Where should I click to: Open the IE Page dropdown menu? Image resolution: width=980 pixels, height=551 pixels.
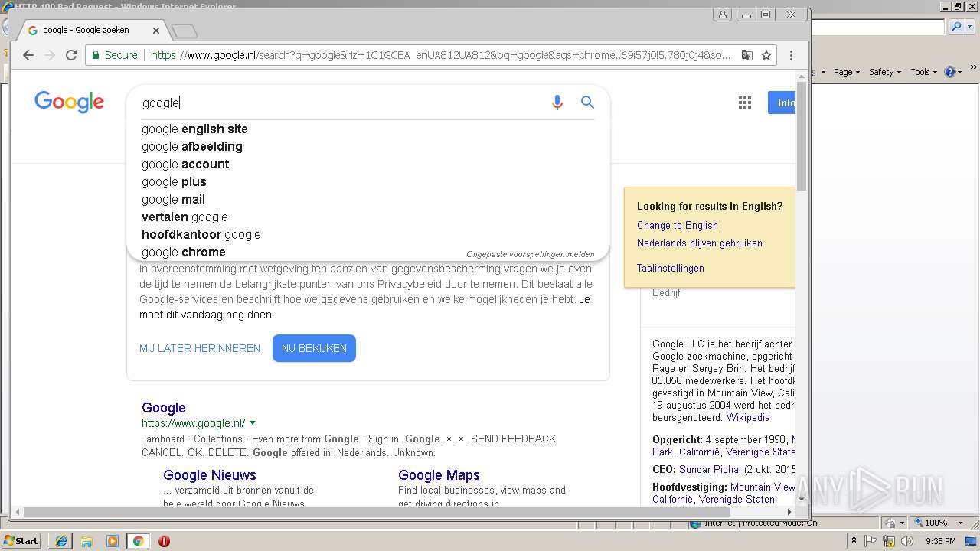click(847, 72)
